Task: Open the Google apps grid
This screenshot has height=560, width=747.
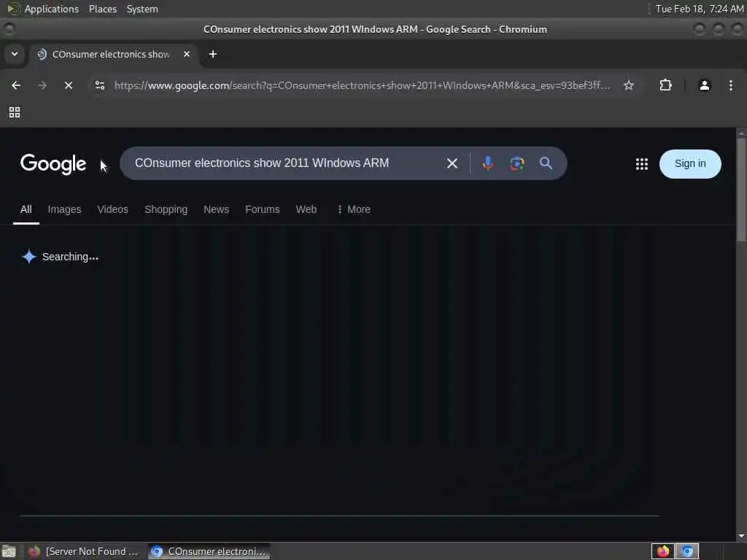Action: pyautogui.click(x=642, y=164)
